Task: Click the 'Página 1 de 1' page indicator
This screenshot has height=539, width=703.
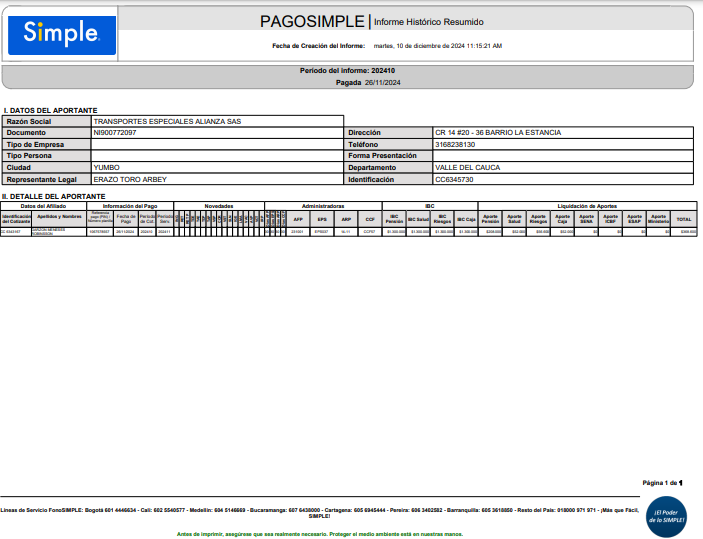Action: coord(662,483)
